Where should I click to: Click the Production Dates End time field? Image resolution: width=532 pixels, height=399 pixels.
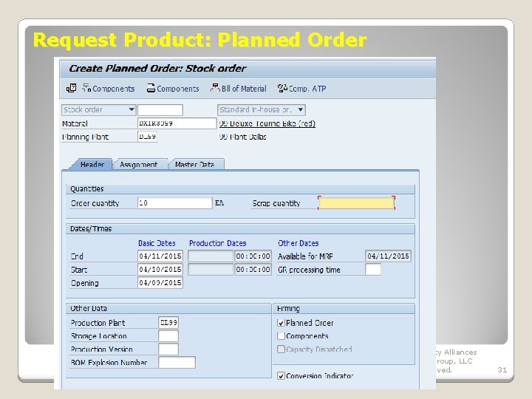[x=253, y=256]
